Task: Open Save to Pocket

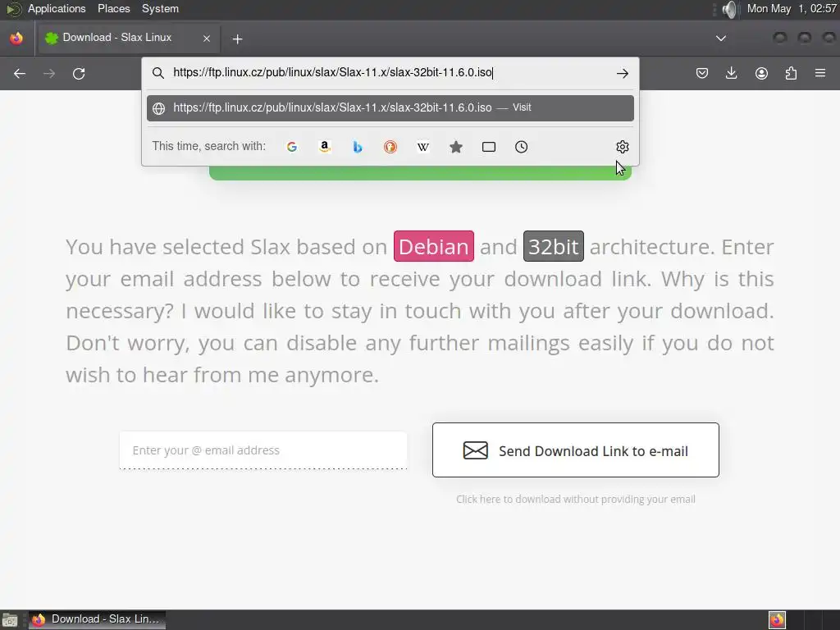Action: 702,73
